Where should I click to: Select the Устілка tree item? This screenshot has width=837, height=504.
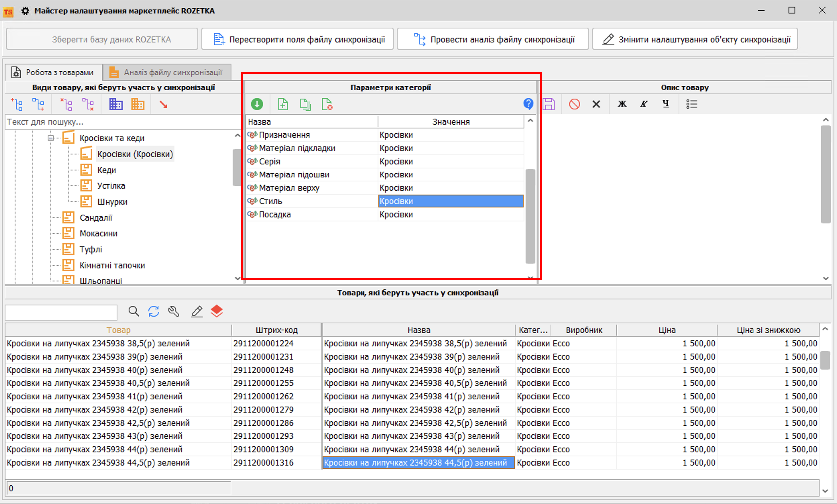(111, 186)
